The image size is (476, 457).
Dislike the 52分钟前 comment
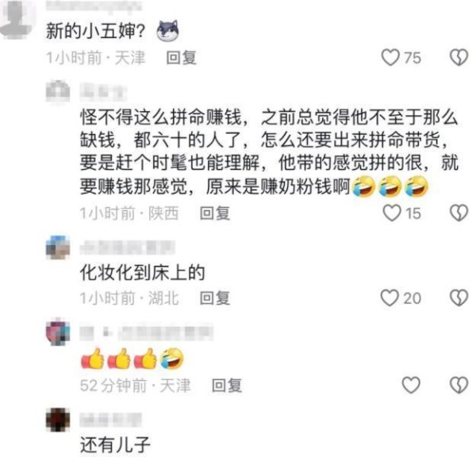(x=459, y=385)
